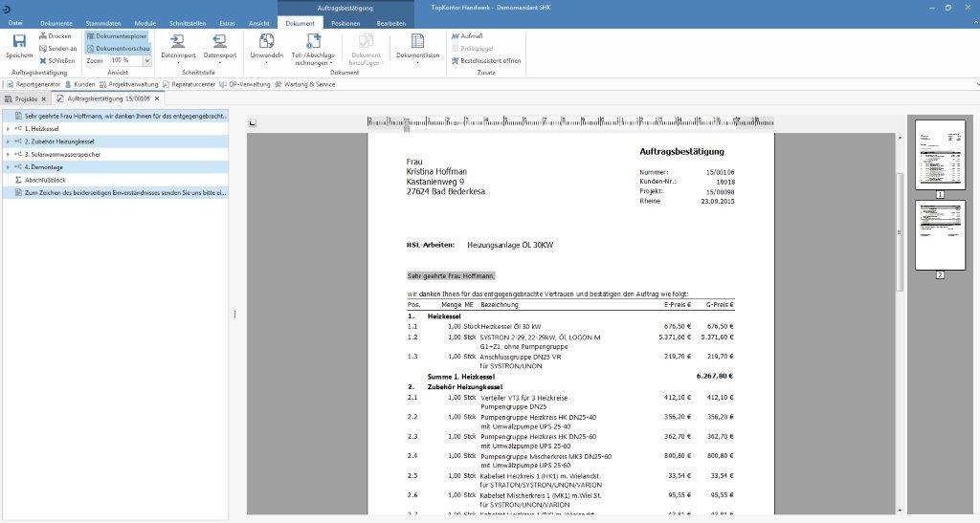Image resolution: width=980 pixels, height=523 pixels.
Task: Select the Zum Zeichen des beiderseitigen entry
Action: click(x=116, y=193)
